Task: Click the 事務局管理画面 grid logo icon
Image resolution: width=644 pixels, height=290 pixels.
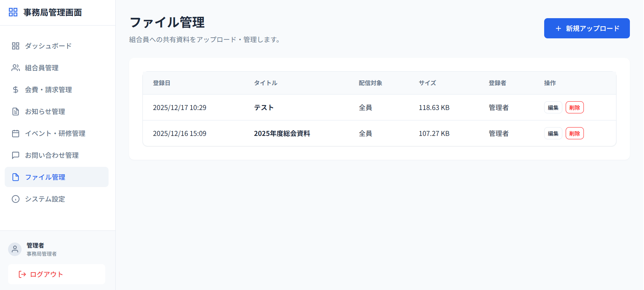Action: [x=13, y=12]
